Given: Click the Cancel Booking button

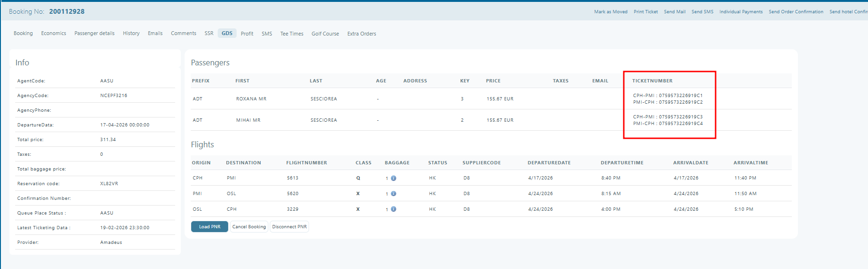Looking at the screenshot, I should 249,227.
